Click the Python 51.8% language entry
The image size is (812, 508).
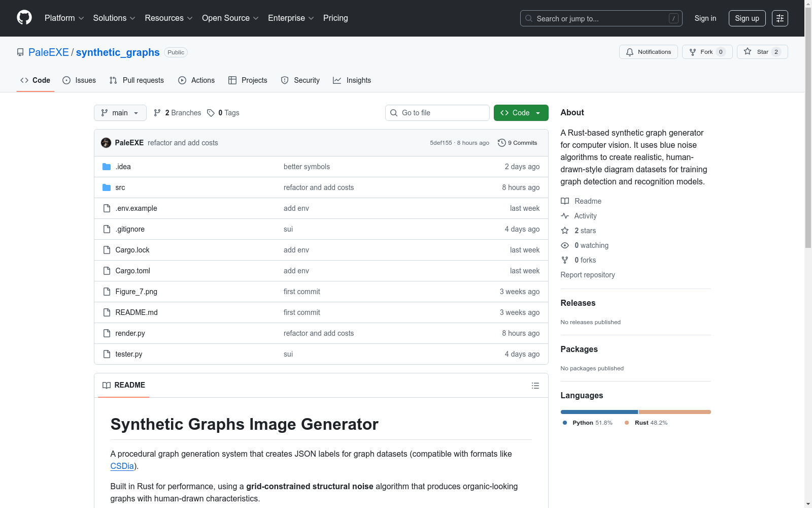click(x=588, y=423)
